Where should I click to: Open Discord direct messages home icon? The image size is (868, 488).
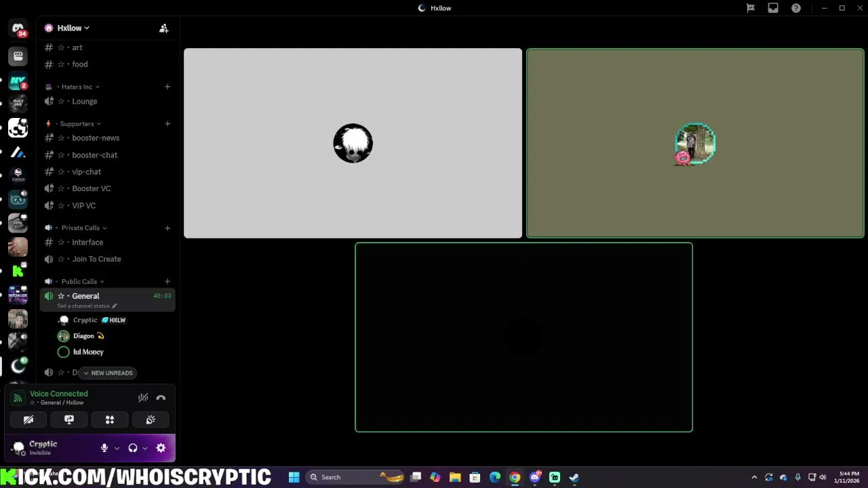coord(18,28)
